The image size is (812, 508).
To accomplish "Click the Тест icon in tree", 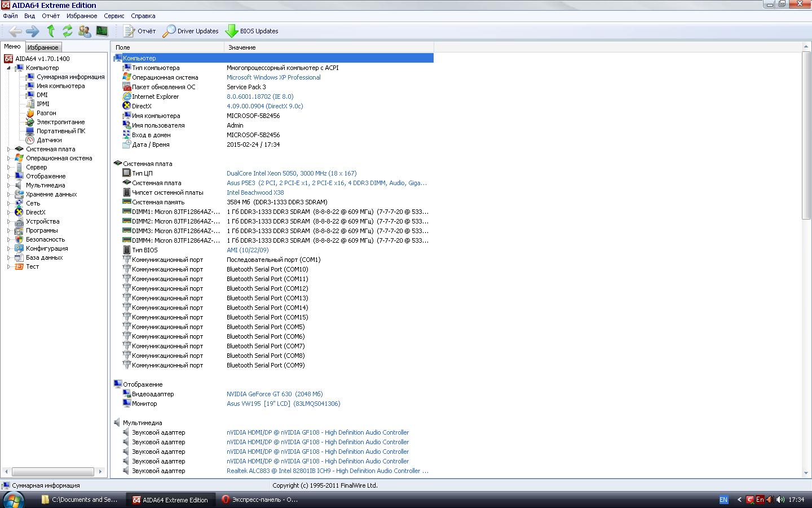I will [x=19, y=266].
